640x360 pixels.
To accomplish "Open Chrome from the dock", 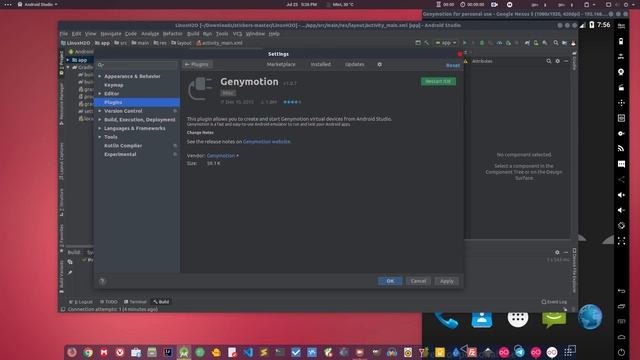I will (x=88, y=352).
